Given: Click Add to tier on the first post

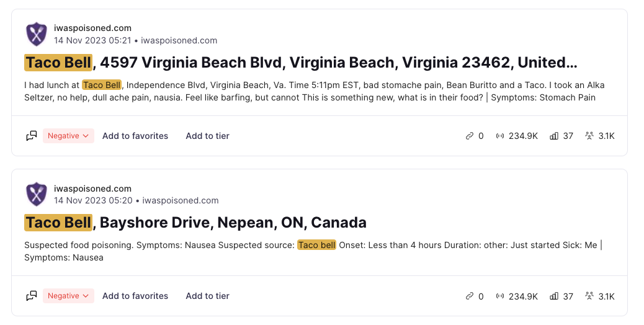Looking at the screenshot, I should (207, 136).
